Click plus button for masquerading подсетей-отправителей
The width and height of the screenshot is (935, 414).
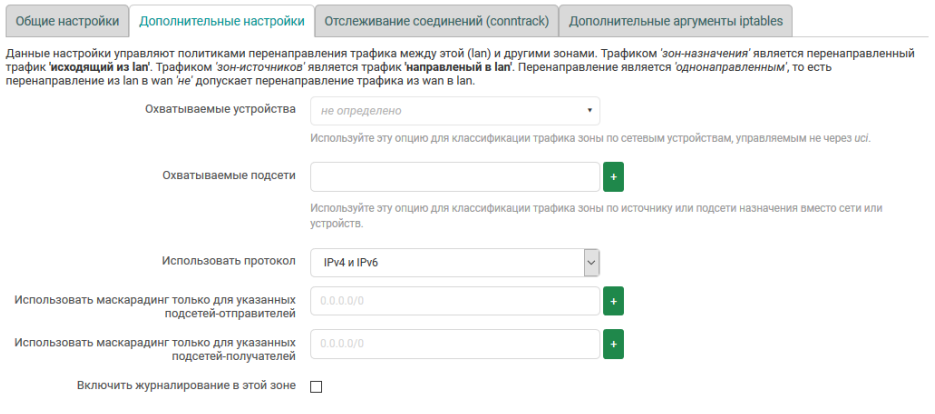(613, 300)
